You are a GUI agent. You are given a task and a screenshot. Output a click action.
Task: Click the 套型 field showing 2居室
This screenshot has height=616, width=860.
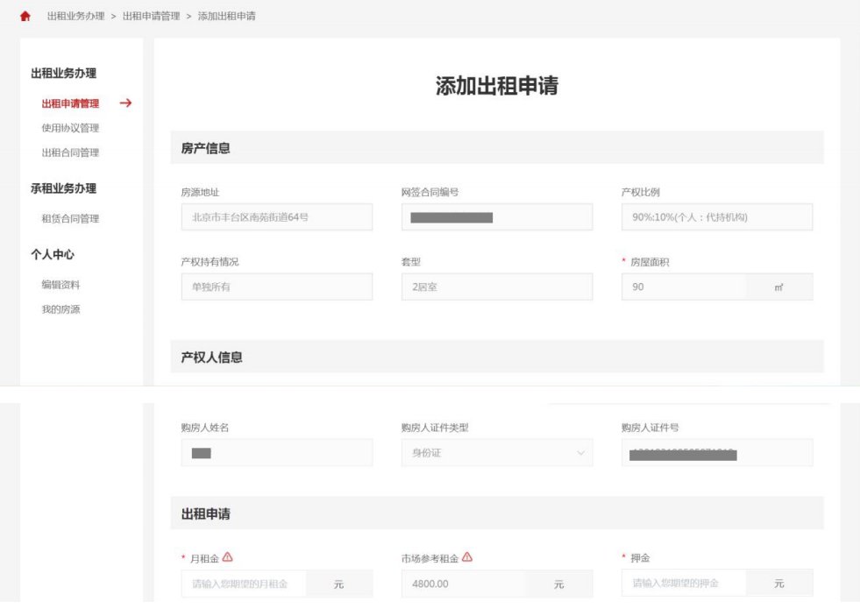pyautogui.click(x=496, y=287)
